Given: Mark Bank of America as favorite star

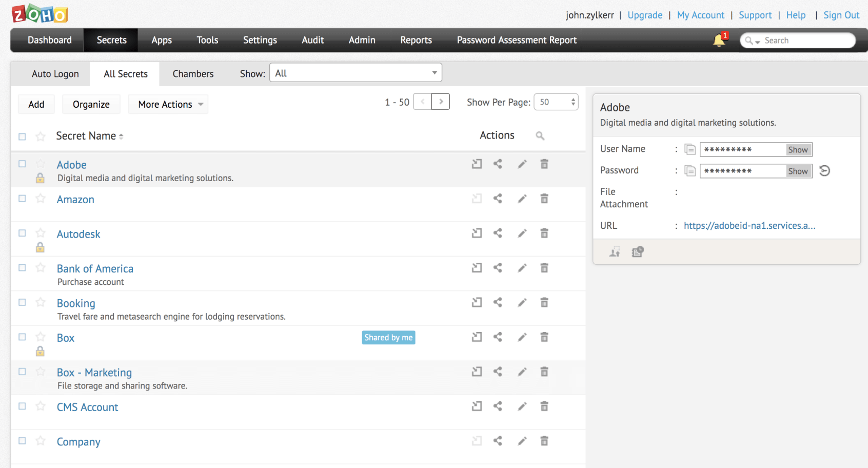Looking at the screenshot, I should 41,268.
